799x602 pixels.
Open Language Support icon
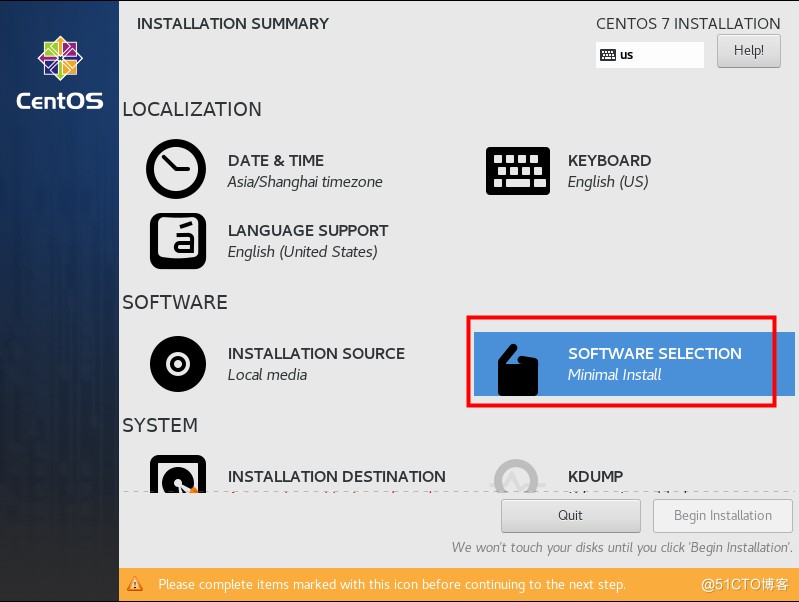178,241
